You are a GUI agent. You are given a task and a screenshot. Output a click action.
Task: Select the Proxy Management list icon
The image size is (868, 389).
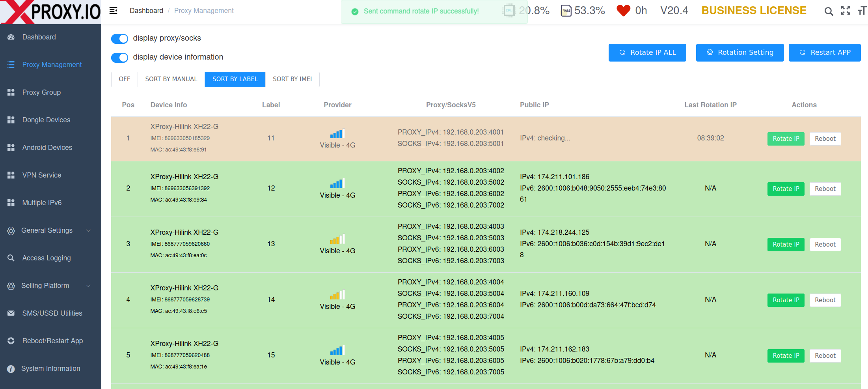(x=11, y=65)
